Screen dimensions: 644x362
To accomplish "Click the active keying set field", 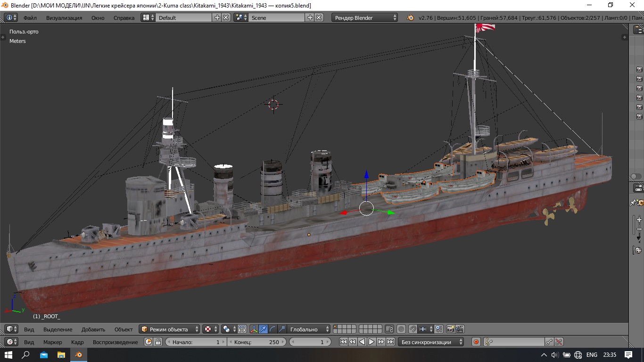I will pyautogui.click(x=514, y=342).
